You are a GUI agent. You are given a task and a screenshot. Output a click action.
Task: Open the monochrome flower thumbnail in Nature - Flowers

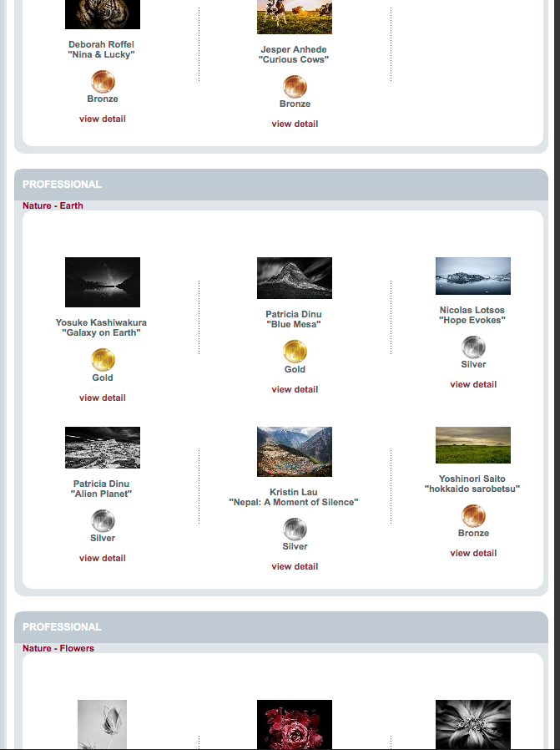(x=473, y=724)
